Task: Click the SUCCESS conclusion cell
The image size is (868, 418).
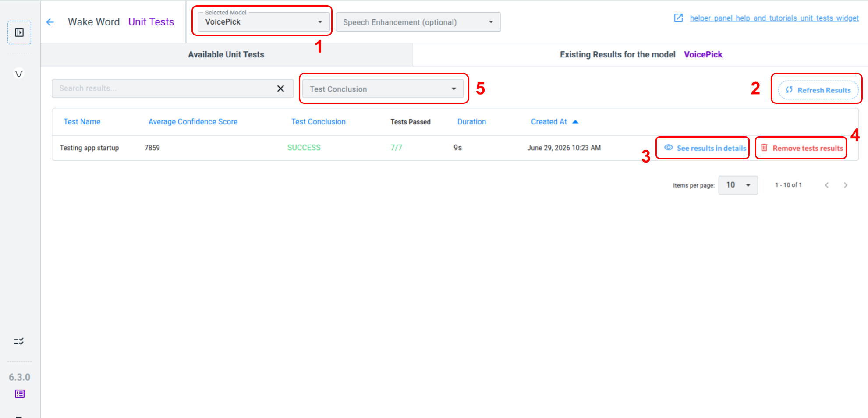Action: (x=304, y=148)
